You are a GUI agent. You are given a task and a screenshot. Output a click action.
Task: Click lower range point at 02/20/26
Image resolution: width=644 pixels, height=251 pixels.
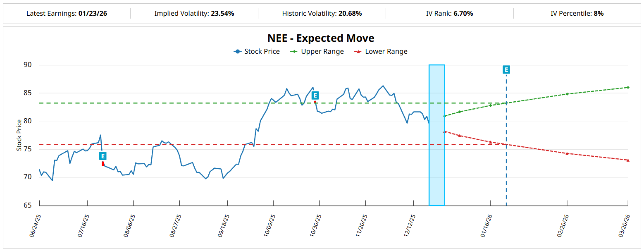(x=567, y=153)
